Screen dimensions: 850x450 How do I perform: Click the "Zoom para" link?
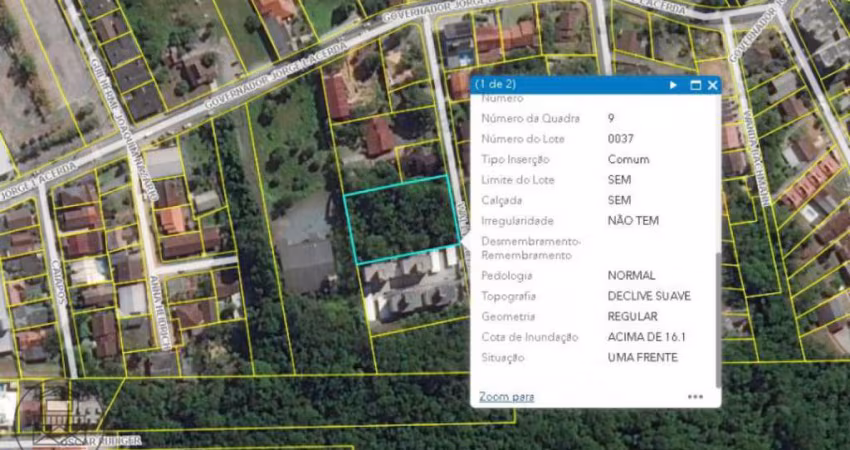506,397
